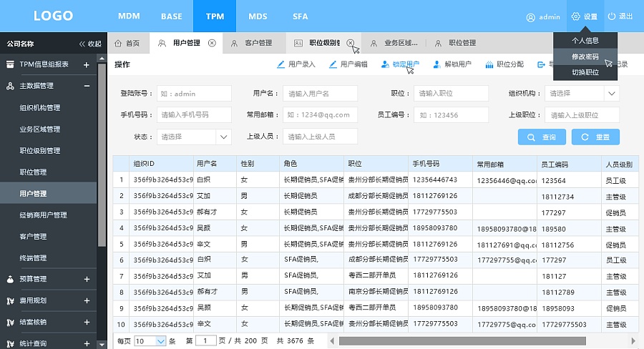This screenshot has width=644, height=349.
Task: Focus the 登陆账号 input field
Action: (x=194, y=94)
